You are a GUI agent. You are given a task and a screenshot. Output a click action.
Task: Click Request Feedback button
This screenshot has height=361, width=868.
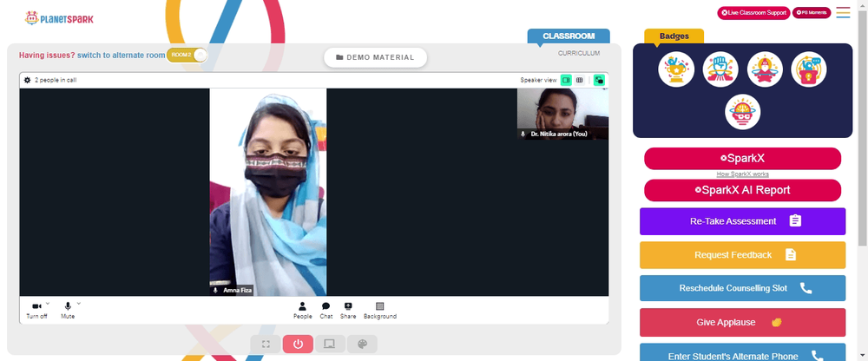[x=742, y=254]
